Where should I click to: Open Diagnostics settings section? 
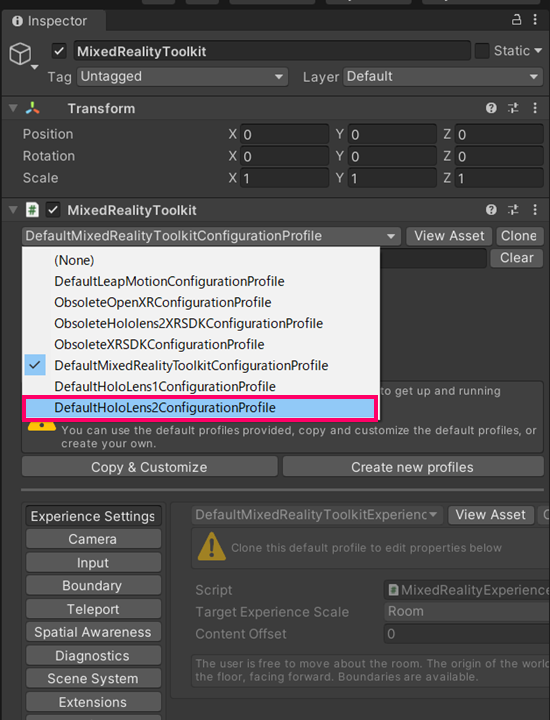coord(93,655)
